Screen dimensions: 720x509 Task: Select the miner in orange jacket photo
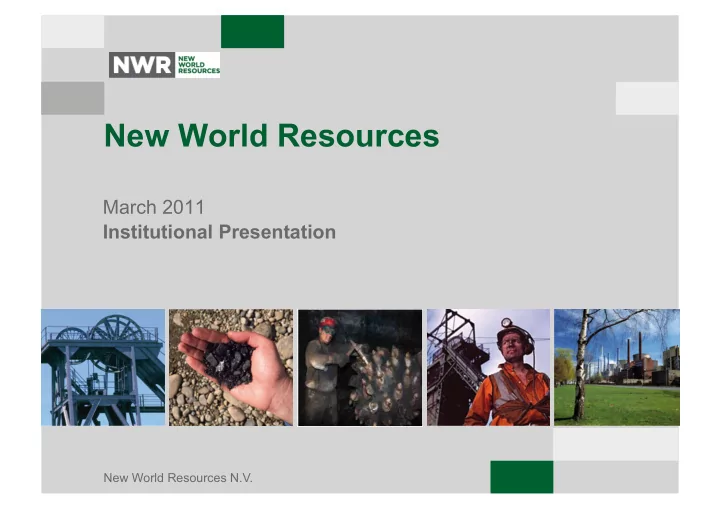[x=488, y=368]
